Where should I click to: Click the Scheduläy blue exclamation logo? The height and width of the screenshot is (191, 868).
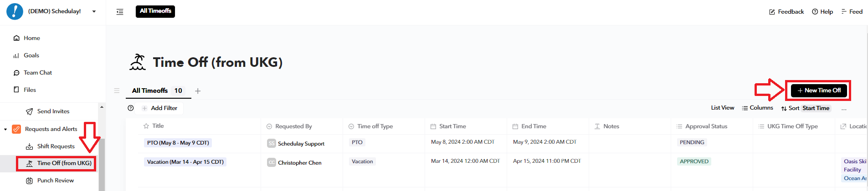(15, 11)
